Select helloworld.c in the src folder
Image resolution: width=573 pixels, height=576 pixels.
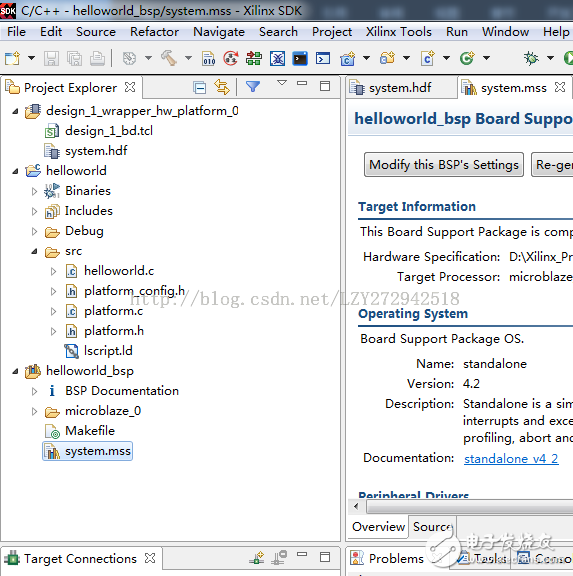119,271
